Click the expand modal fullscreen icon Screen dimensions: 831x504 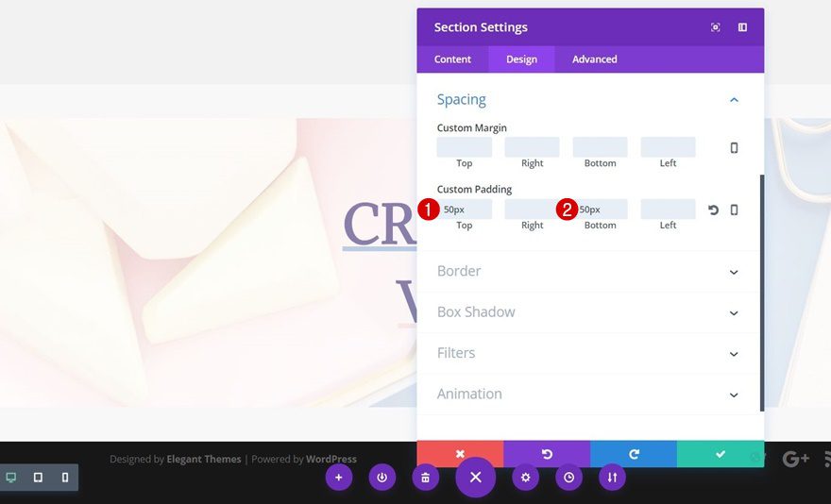coord(715,27)
